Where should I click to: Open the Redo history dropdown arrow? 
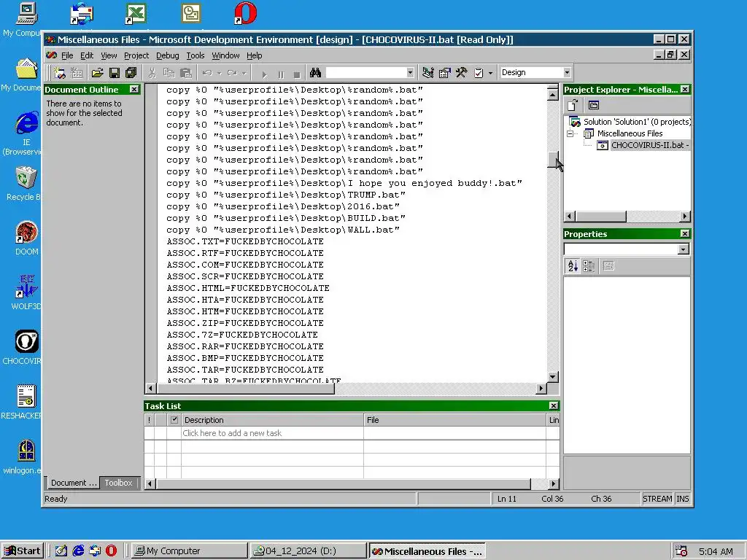point(244,73)
